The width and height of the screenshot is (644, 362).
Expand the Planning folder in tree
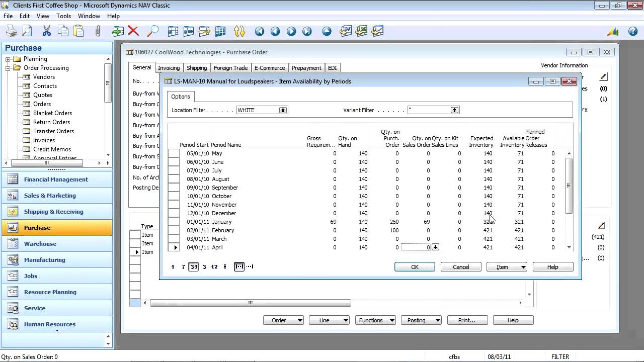click(x=8, y=59)
